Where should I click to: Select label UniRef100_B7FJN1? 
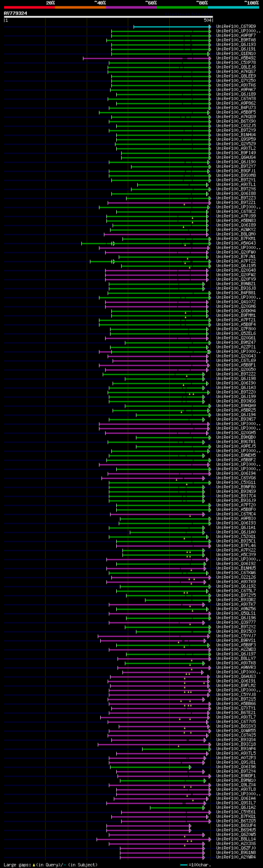[x=236, y=257]
